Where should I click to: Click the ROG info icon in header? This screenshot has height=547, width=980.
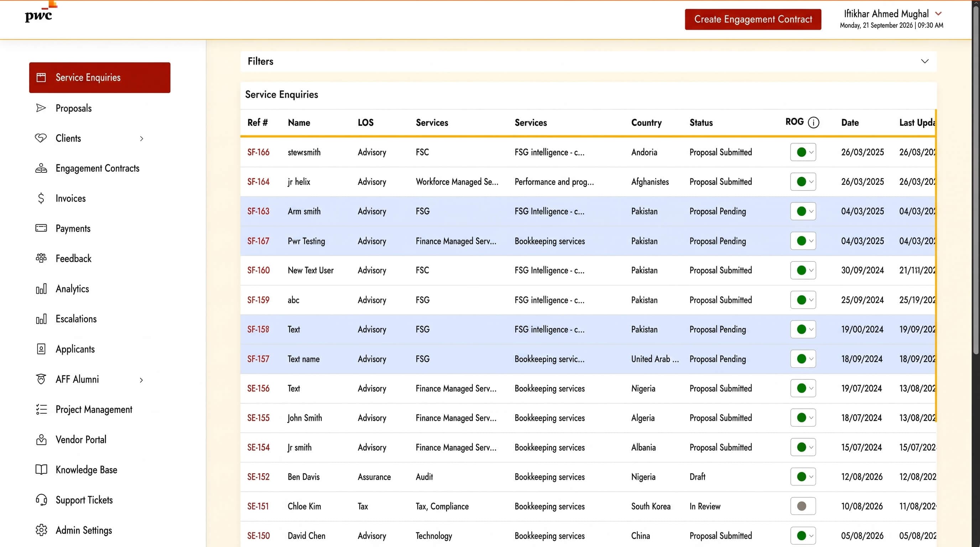813,123
